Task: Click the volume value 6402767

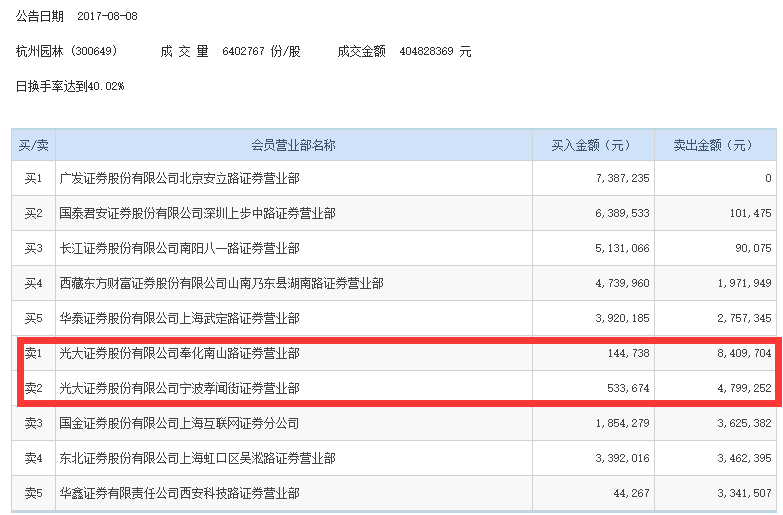Action: click(243, 51)
